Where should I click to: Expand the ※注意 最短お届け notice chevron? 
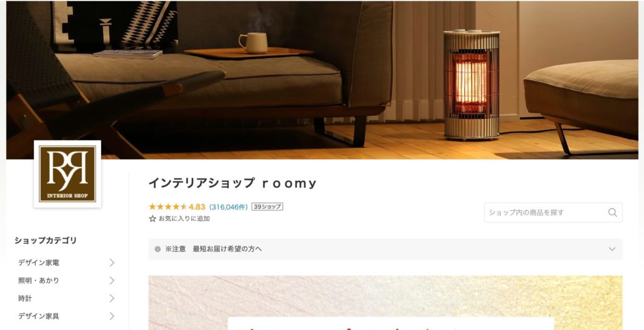(612, 249)
